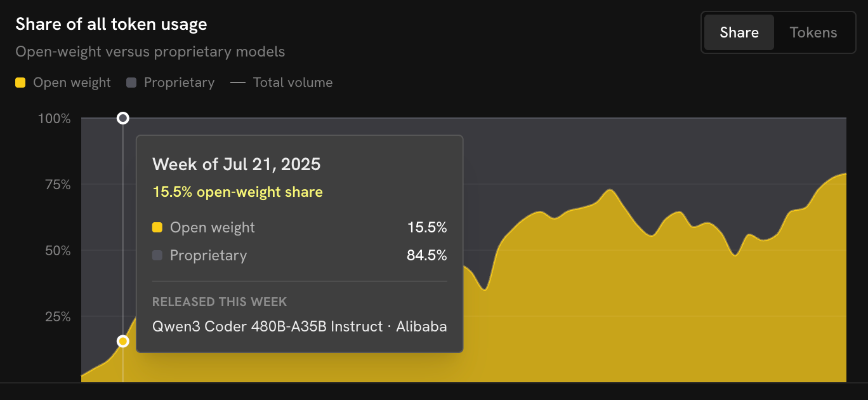Click the 75% y-axis label
This screenshot has width=868, height=400.
[59, 185]
